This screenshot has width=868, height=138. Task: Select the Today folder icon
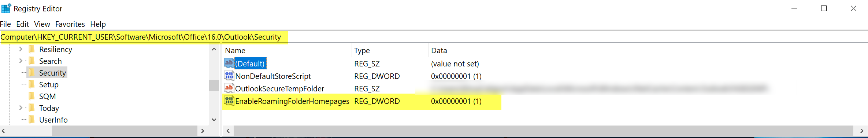pyautogui.click(x=32, y=108)
